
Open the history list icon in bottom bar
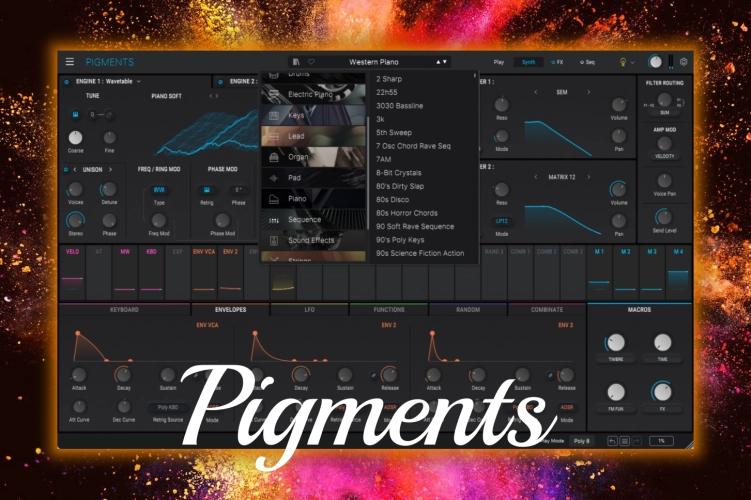[625, 441]
